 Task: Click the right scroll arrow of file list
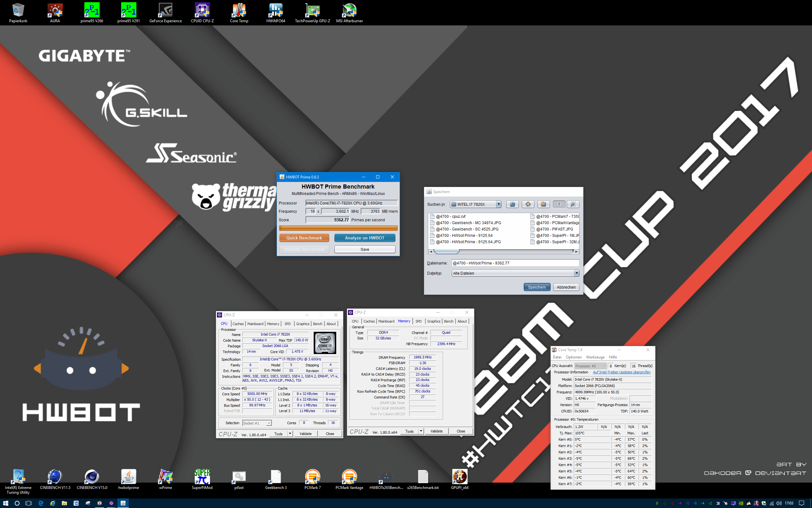[576, 252]
